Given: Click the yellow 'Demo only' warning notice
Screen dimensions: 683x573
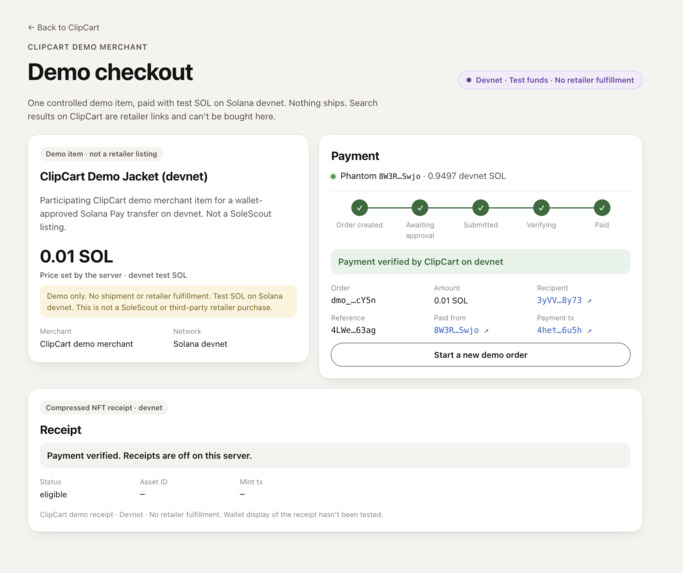Looking at the screenshot, I should [168, 302].
